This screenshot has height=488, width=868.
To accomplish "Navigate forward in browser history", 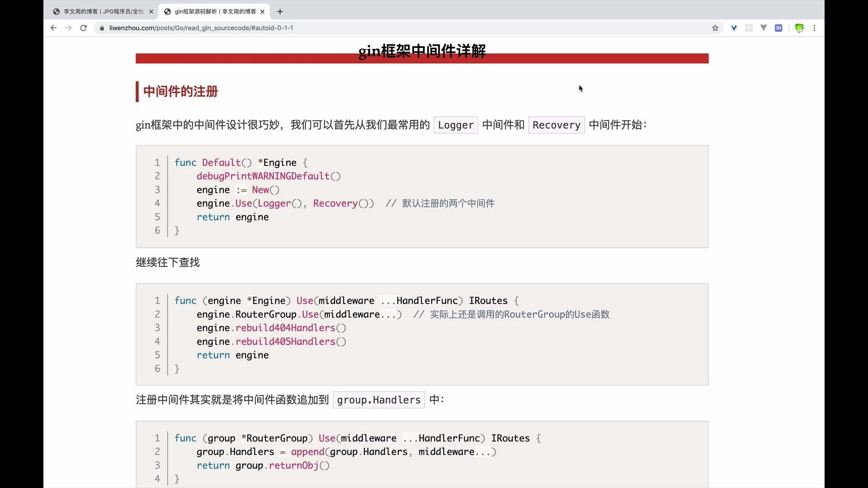I will pos(68,28).
